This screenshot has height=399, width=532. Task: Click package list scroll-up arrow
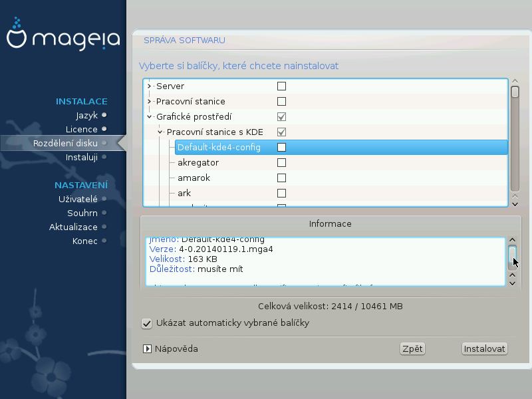click(515, 82)
